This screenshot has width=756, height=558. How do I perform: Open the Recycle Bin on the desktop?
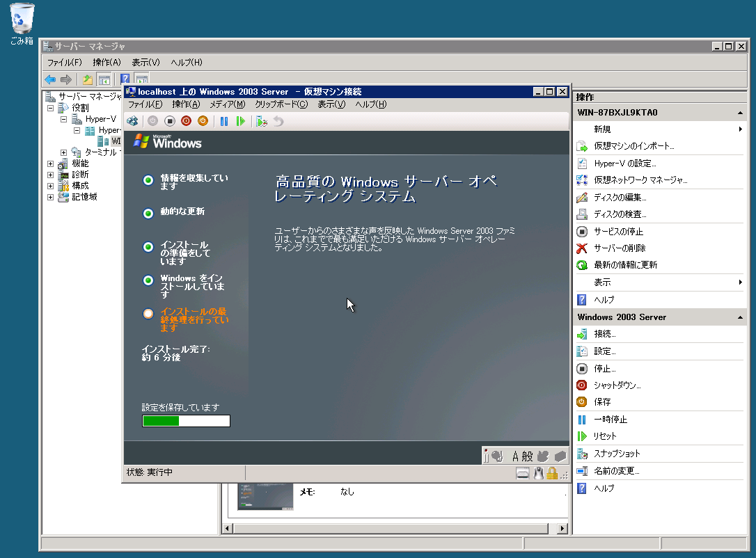tap(22, 24)
